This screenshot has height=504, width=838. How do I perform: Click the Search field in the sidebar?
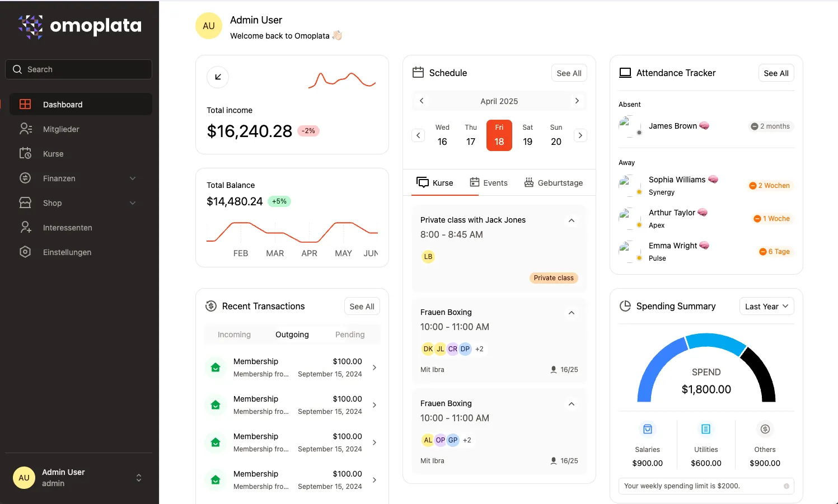[78, 69]
